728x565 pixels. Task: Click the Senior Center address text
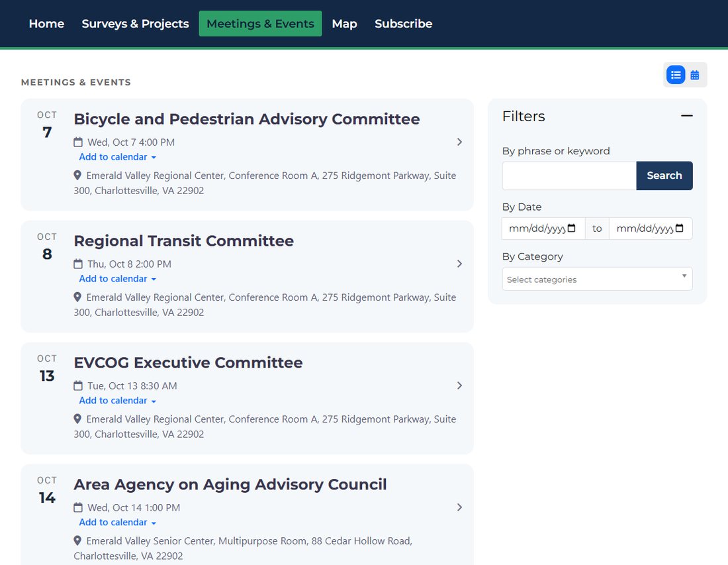244,548
